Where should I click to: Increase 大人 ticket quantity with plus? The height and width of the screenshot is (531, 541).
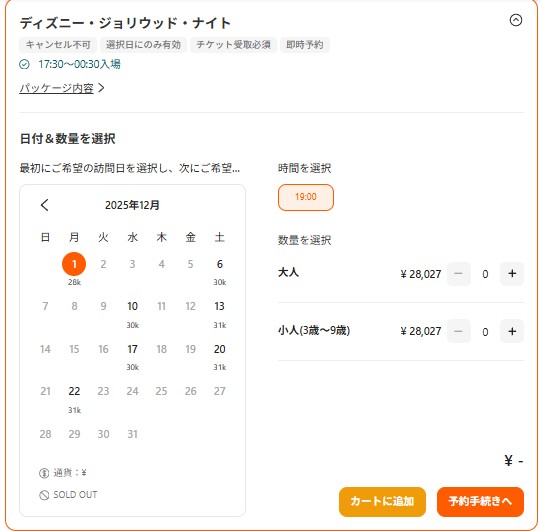tap(512, 274)
